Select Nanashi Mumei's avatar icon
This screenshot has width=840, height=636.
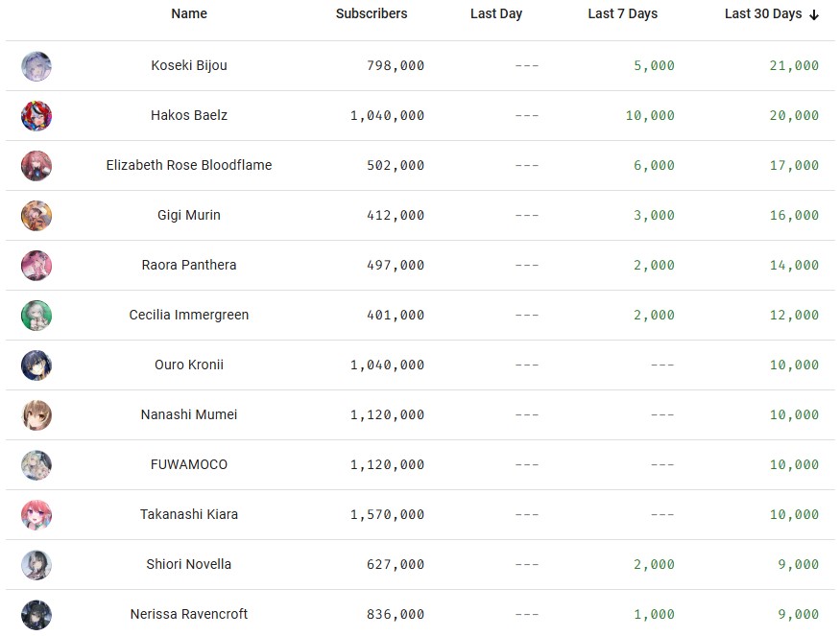click(x=36, y=415)
